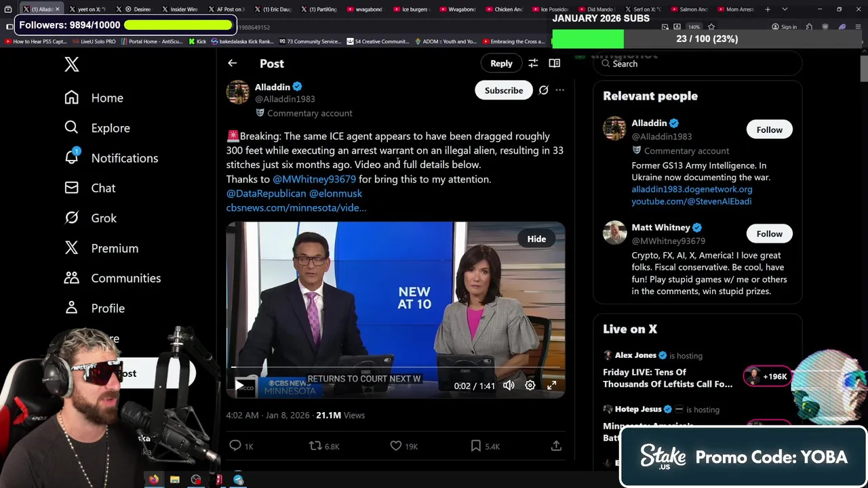Hide the video with the Hide button
Screen dimensions: 868x488
536,239
